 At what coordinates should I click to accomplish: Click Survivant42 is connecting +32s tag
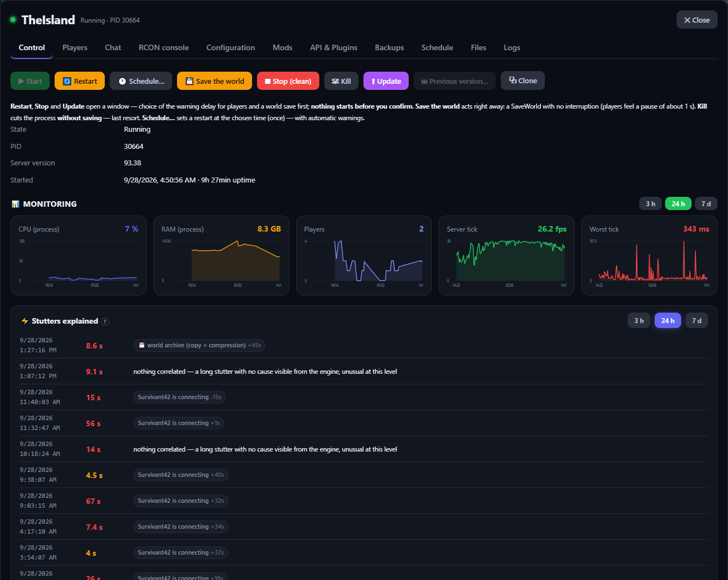pyautogui.click(x=181, y=501)
